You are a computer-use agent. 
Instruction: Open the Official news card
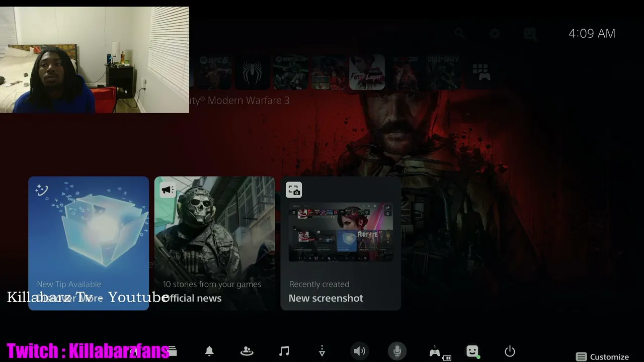coord(215,243)
